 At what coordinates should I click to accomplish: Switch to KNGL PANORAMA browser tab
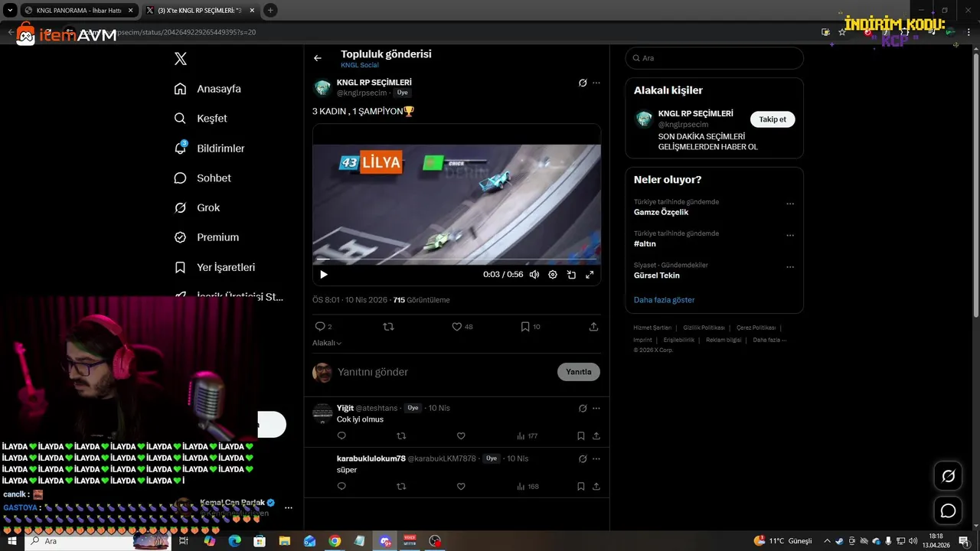79,11
